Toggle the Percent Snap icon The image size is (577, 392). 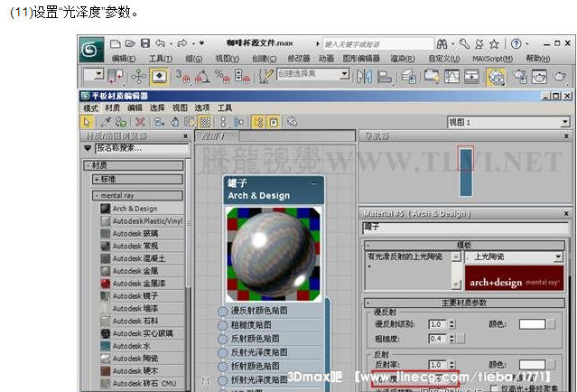point(222,76)
